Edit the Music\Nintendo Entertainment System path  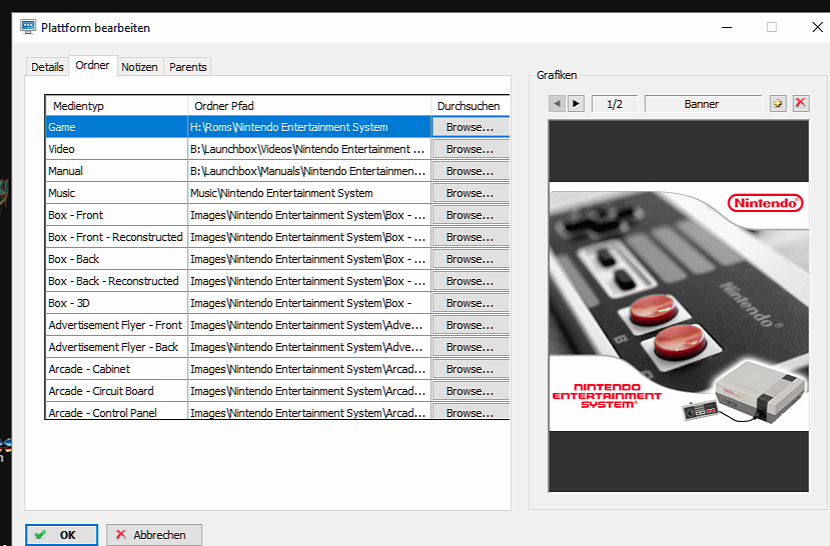tap(309, 193)
